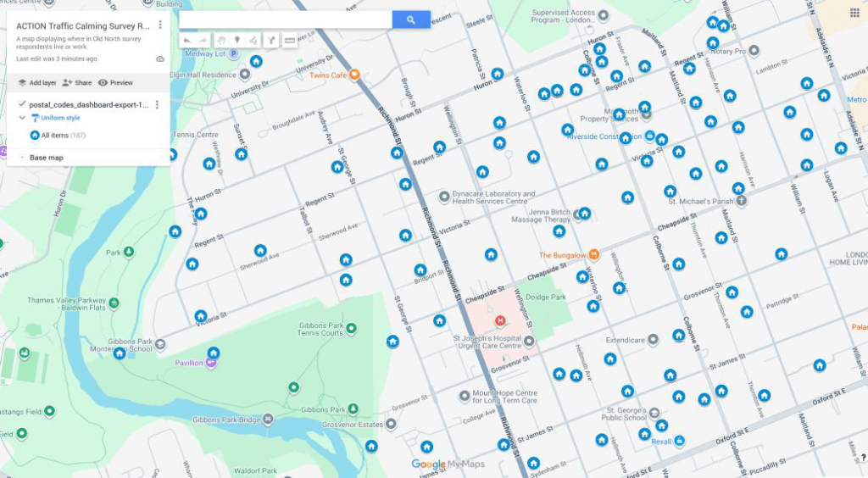Choose the Add marker tool
The height and width of the screenshot is (478, 868).
(236, 40)
